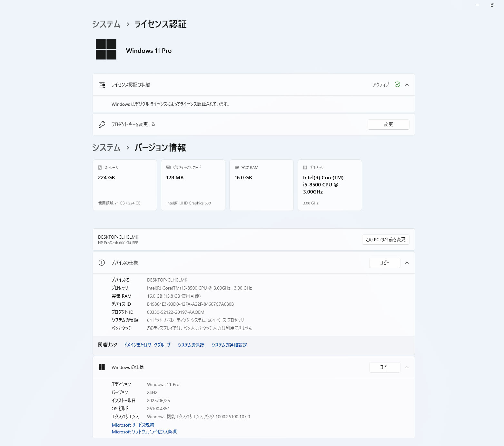Open the プロセッサ i5-8500 card
The image size is (504, 446).
[330, 185]
